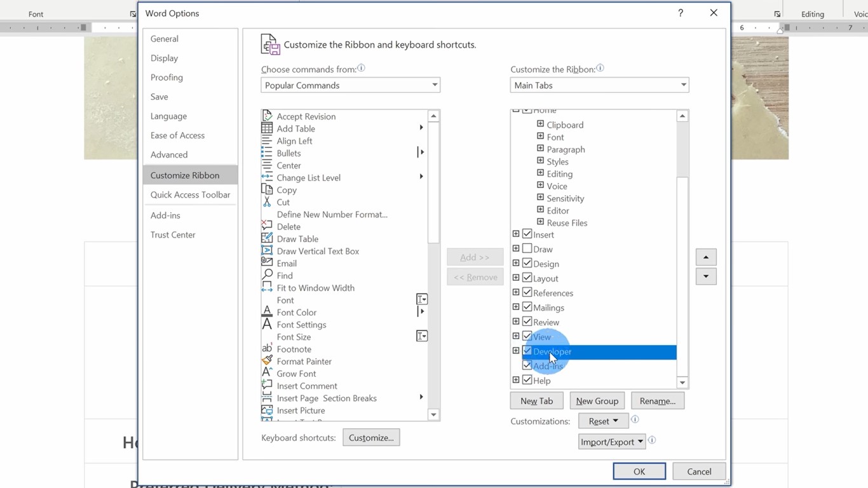Open the Rename dialog
This screenshot has width=868, height=488.
point(657,400)
